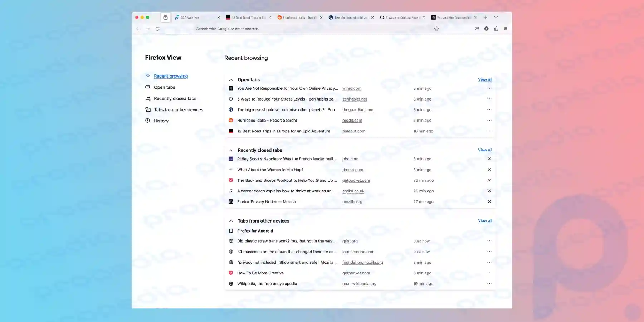Open Hurricane Idalia - Reddit Search entry
This screenshot has height=322, width=644.
[267, 121]
